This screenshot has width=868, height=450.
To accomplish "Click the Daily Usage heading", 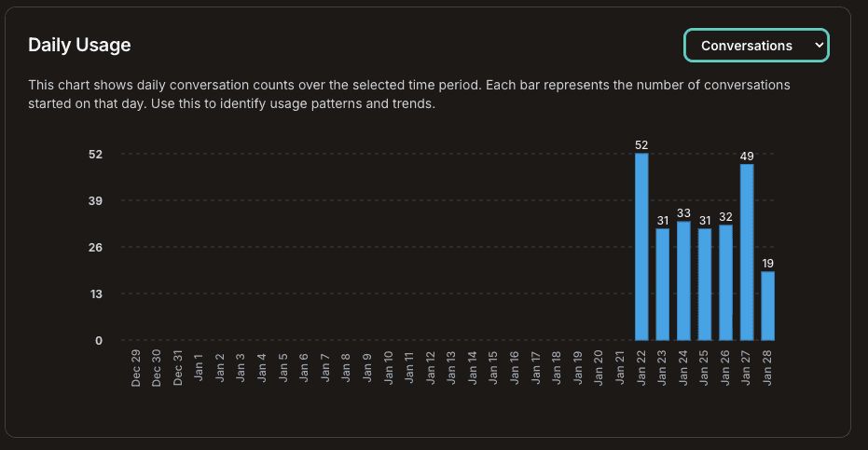I will click(x=79, y=45).
